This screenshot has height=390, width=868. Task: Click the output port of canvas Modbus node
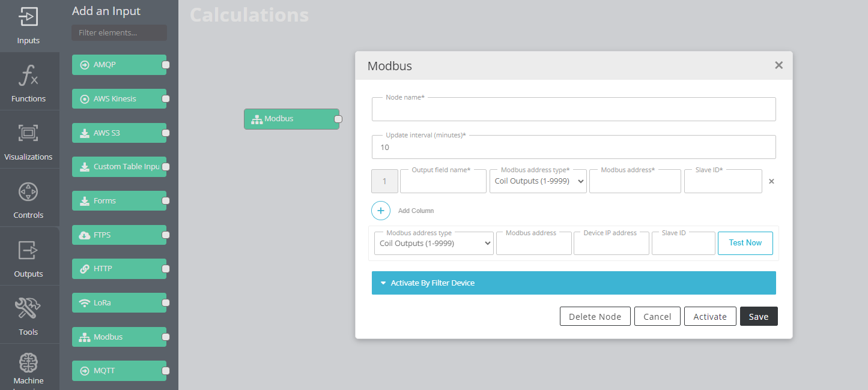(338, 119)
